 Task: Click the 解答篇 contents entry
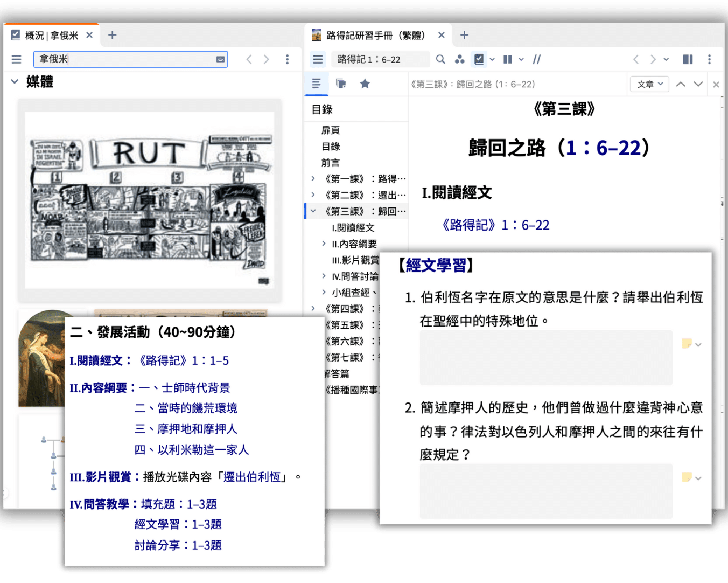pyautogui.click(x=337, y=373)
